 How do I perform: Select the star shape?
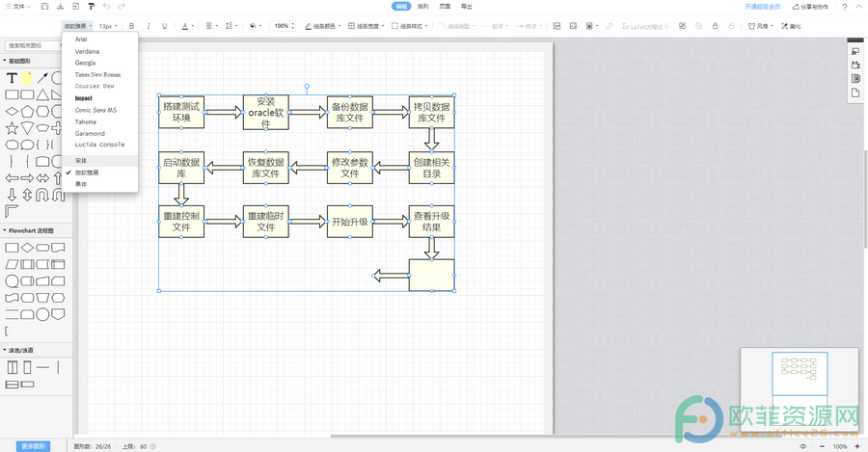[12, 128]
